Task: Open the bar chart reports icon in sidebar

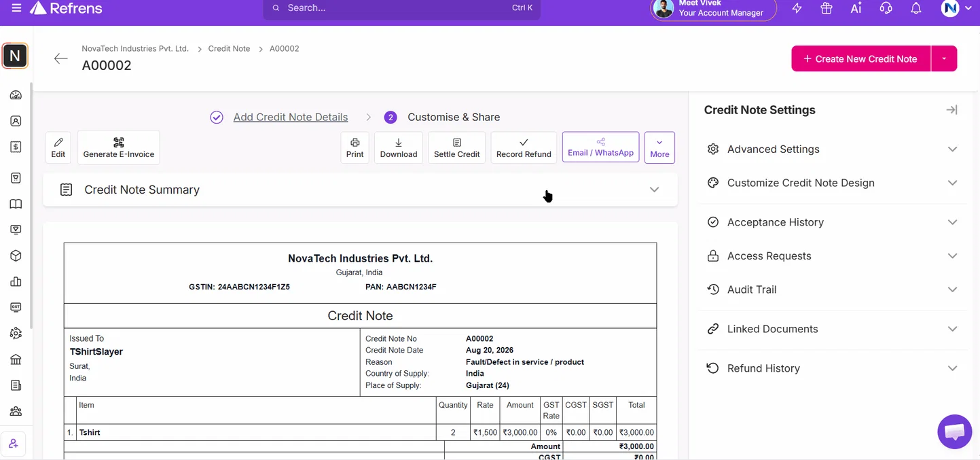Action: 16,281
